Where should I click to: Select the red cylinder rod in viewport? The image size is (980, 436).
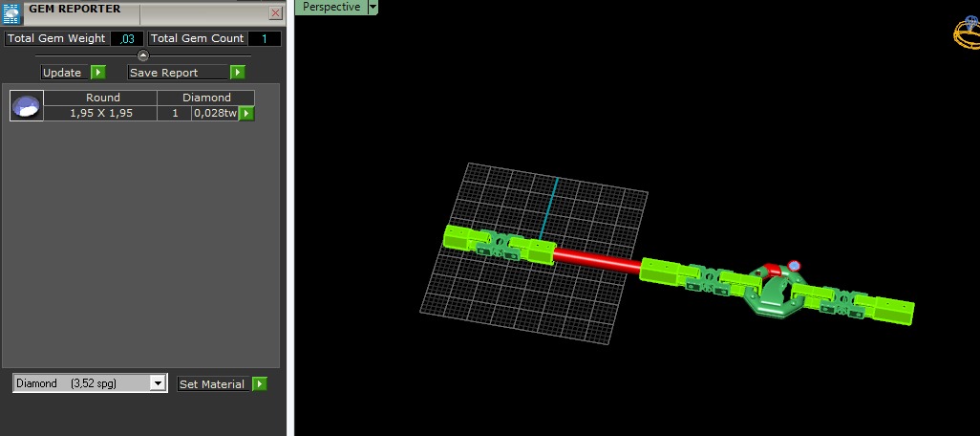click(597, 260)
